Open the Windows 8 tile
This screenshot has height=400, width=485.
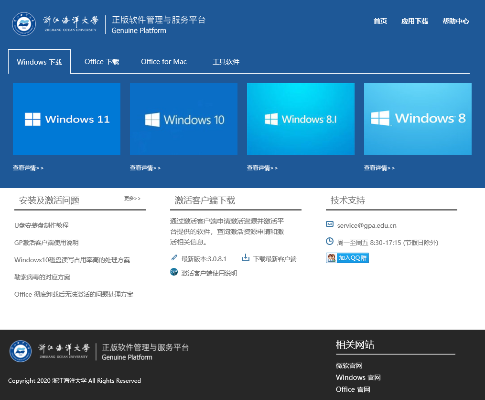pos(418,119)
